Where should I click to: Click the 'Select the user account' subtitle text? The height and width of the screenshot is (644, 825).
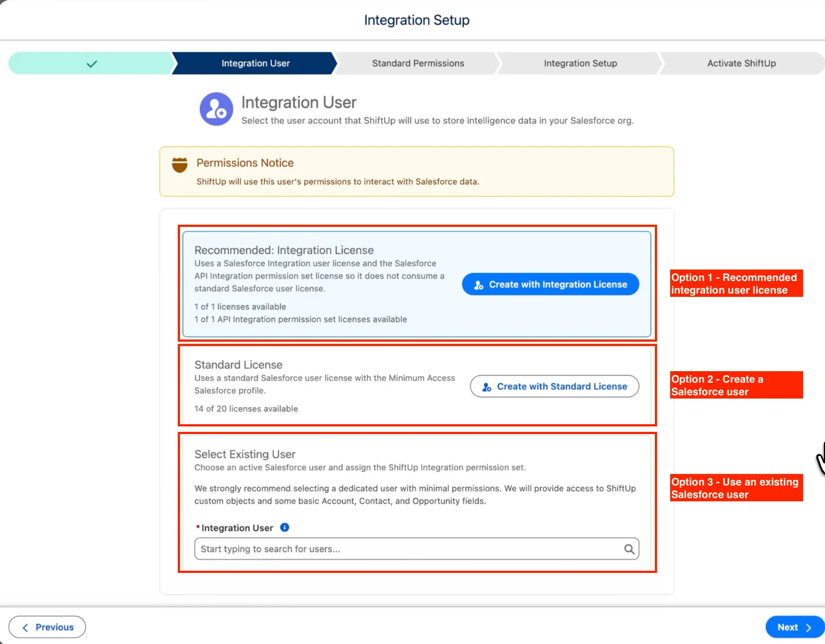click(x=438, y=121)
